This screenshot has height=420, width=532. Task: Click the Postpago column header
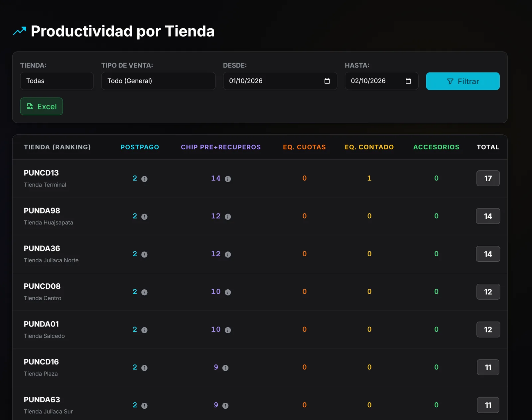(140, 147)
